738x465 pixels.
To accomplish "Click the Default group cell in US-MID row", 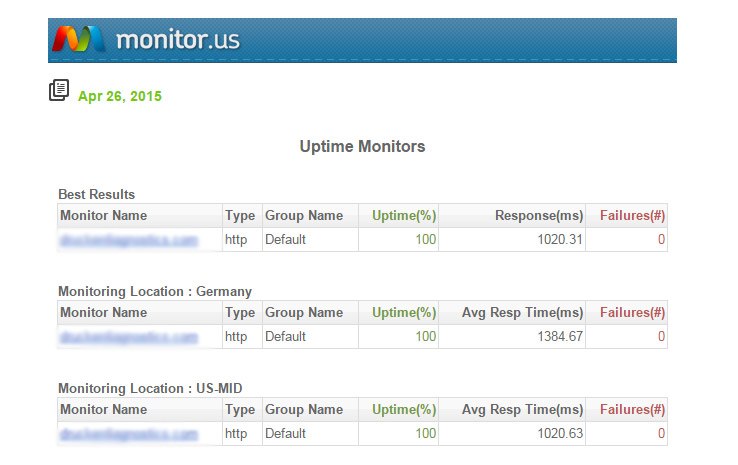I will (x=285, y=433).
